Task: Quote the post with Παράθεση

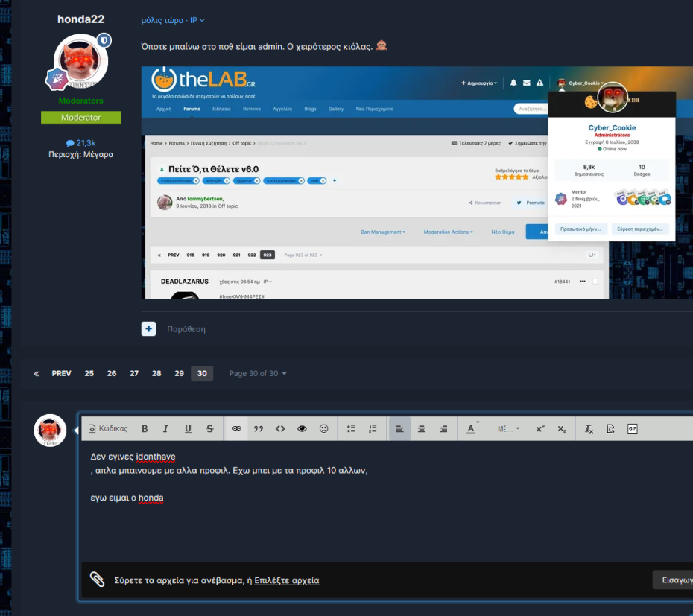Action: (186, 329)
